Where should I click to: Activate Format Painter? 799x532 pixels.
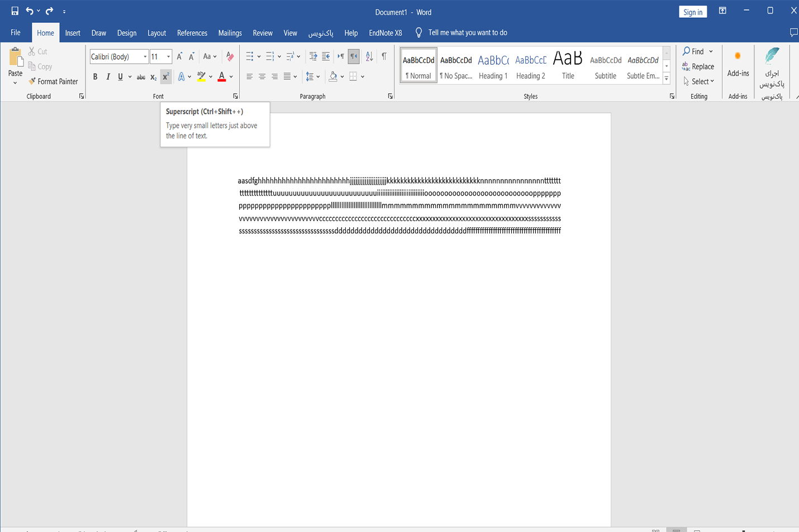tap(53, 82)
